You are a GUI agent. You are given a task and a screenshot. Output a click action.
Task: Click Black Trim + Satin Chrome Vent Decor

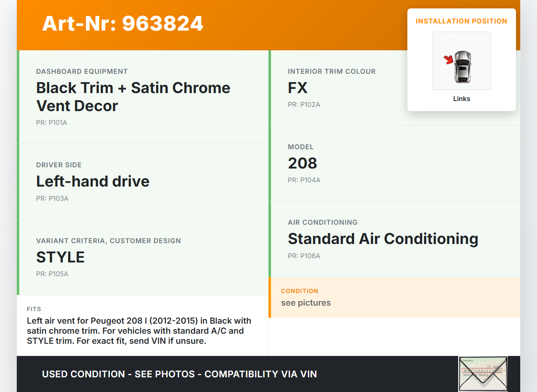[x=133, y=96]
